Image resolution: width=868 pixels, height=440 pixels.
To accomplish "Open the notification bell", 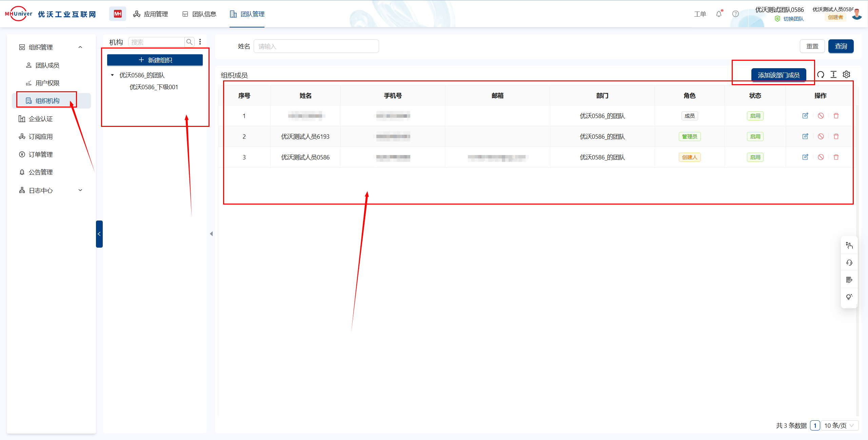I will (x=719, y=14).
